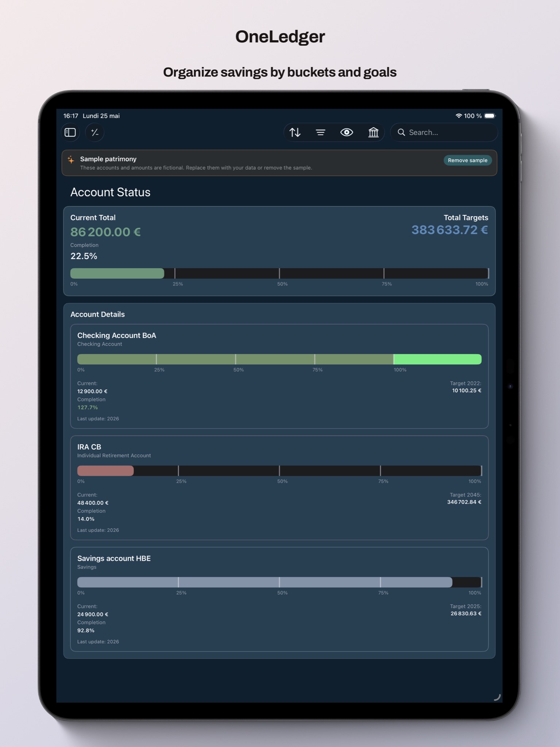Toggle amounts visibility with the eye icon

pyautogui.click(x=347, y=132)
